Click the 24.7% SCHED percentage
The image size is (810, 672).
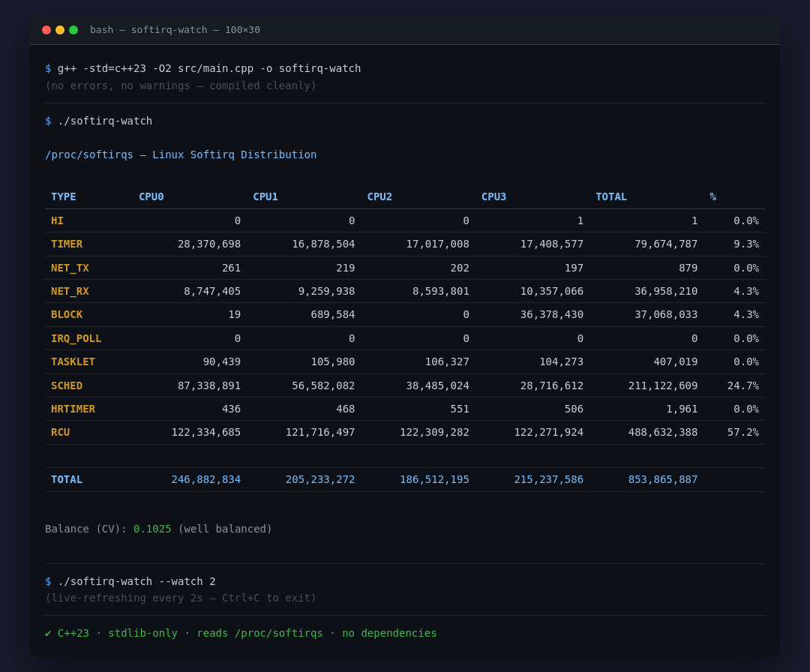coord(742,385)
